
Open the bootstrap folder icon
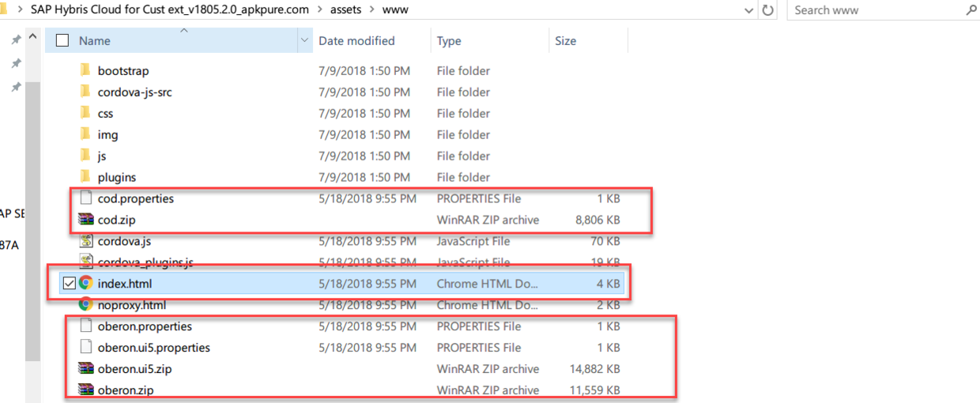tap(85, 70)
